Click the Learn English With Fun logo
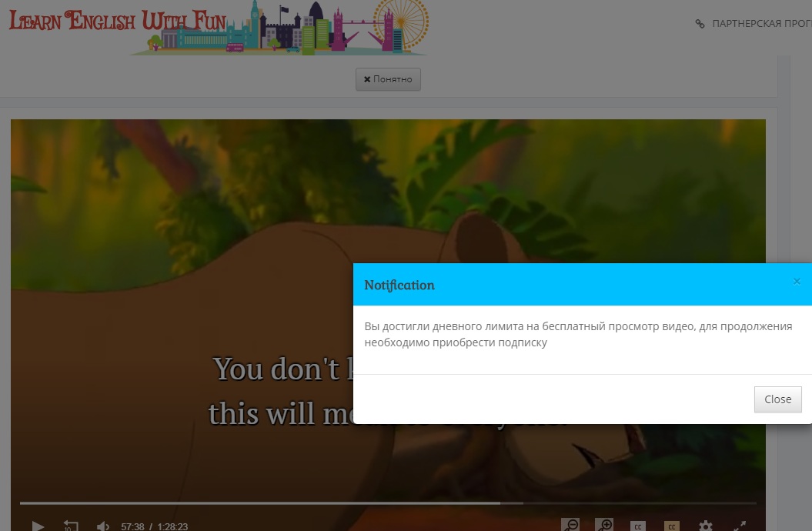The width and height of the screenshot is (812, 531). pos(115,21)
